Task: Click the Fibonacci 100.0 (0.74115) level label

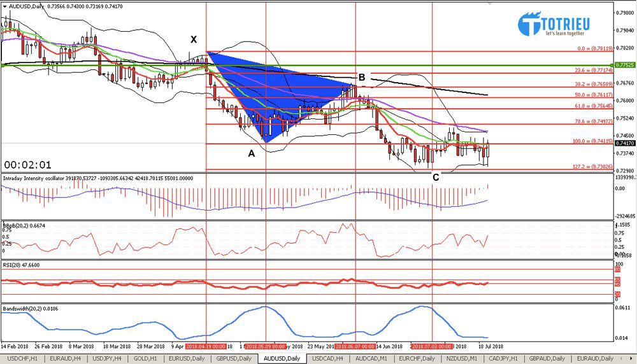Action: coord(592,141)
